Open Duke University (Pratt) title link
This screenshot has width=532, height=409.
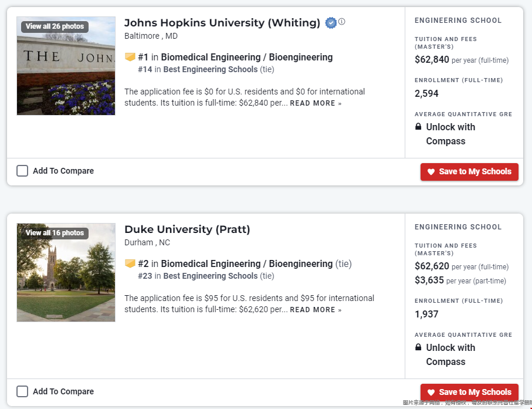click(x=187, y=229)
